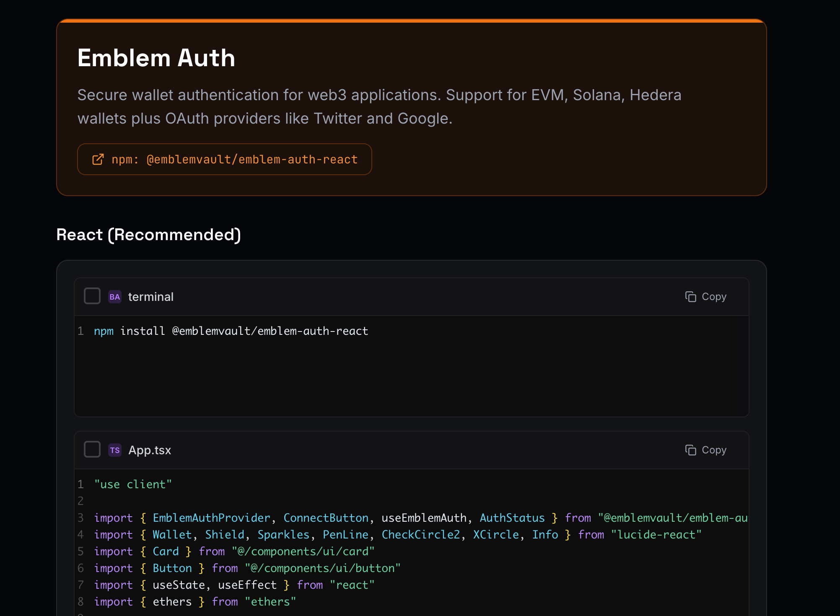Click the copy icon in terminal header
The width and height of the screenshot is (840, 616).
(x=690, y=297)
